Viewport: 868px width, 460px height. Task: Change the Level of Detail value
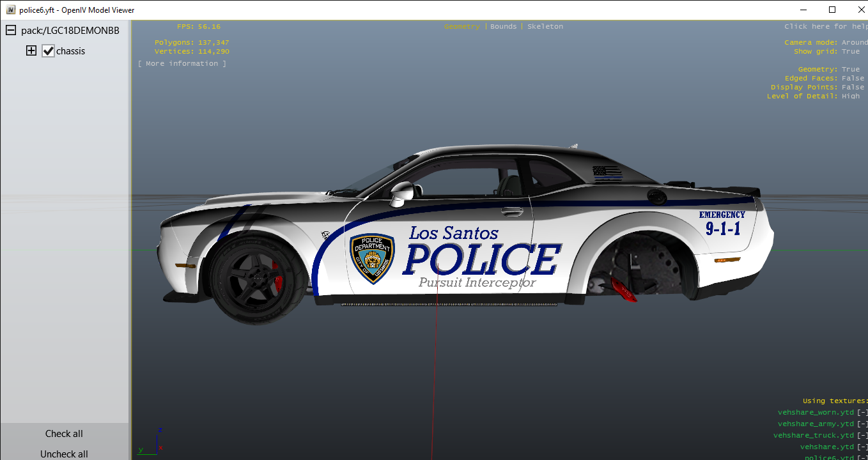tap(850, 96)
